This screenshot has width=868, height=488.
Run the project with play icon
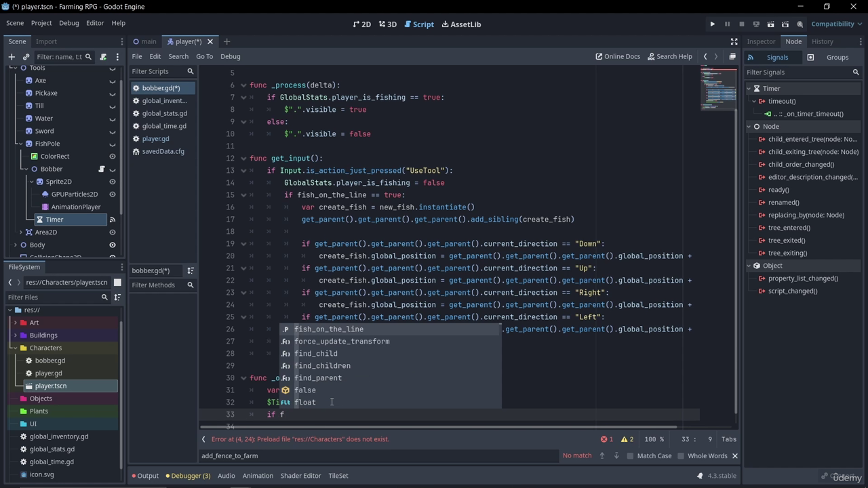712,24
